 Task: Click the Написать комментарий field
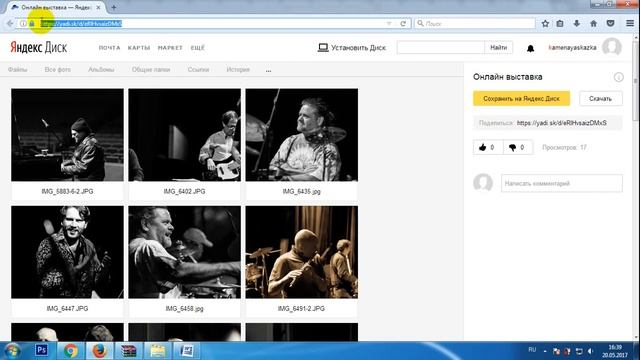(x=562, y=183)
